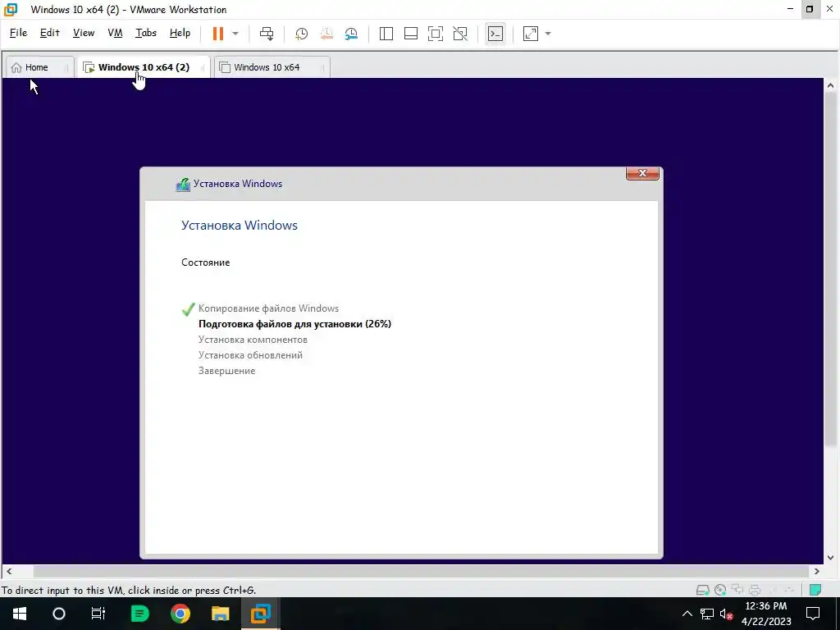The height and width of the screenshot is (630, 840).
Task: Show hidden system tray icons
Action: tap(687, 614)
